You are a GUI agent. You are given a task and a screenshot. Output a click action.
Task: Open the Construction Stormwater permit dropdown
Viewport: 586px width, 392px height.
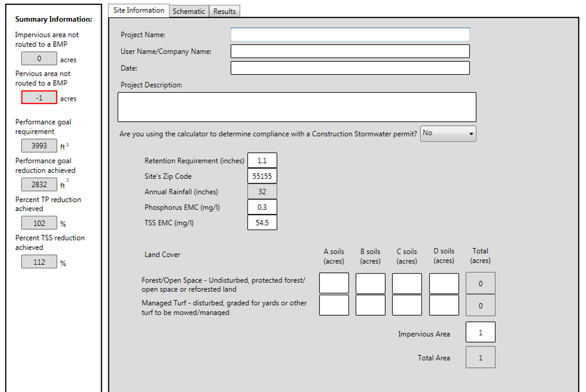coord(448,133)
